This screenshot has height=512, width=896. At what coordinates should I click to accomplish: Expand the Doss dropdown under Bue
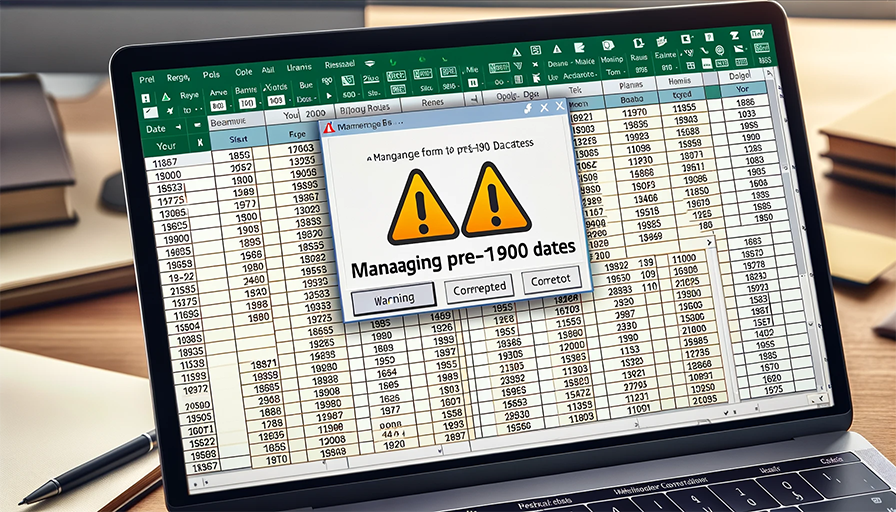pos(308,98)
